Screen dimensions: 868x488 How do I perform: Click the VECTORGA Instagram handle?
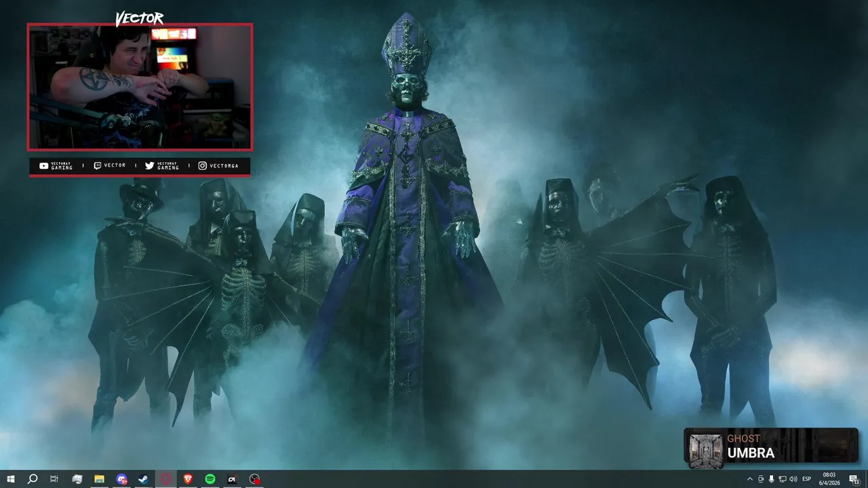tap(224, 165)
